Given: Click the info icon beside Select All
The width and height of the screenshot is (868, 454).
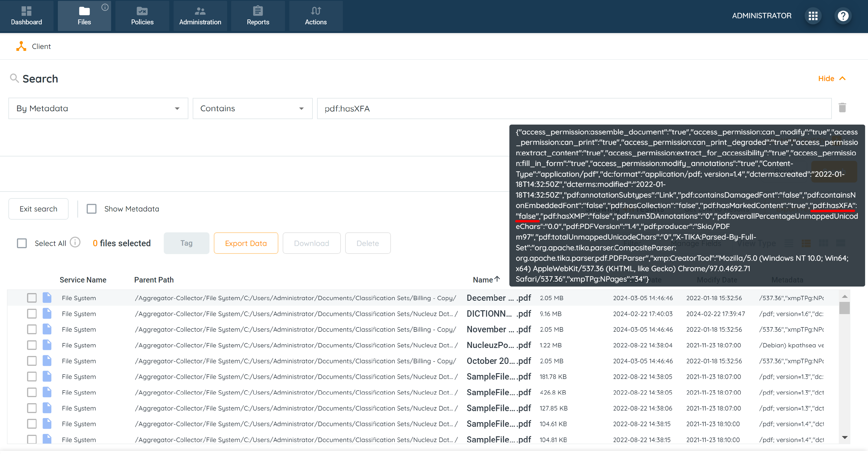Looking at the screenshot, I should click(x=75, y=243).
